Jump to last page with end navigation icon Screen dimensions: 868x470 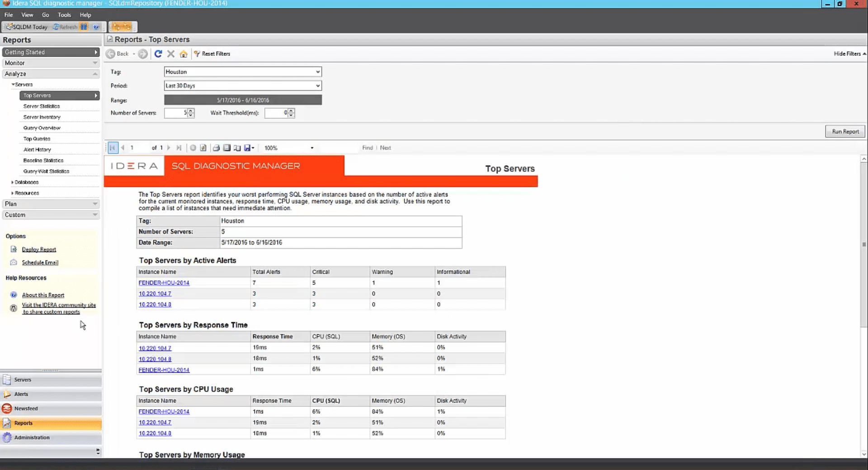(179, 148)
